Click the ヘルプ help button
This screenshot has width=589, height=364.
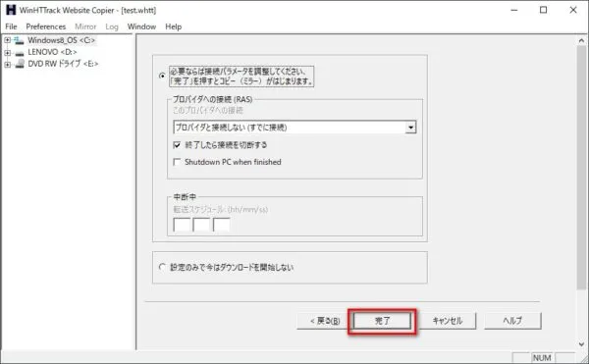[x=512, y=321]
